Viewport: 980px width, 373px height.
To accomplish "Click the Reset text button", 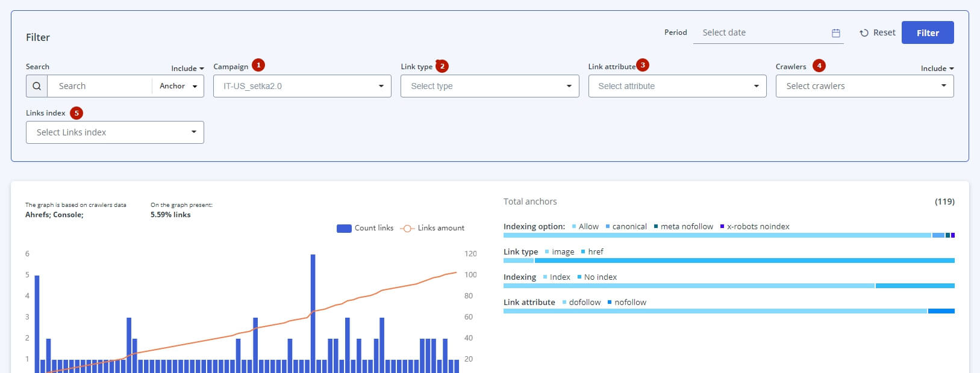I will 884,32.
